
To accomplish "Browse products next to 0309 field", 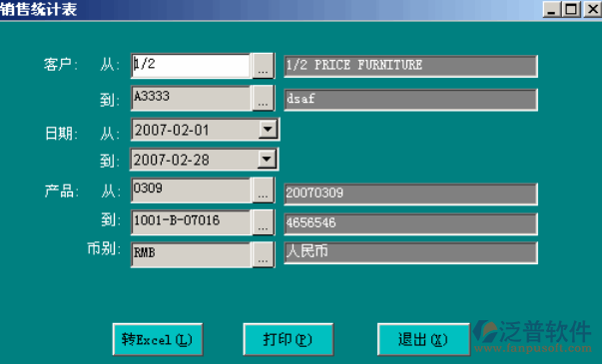I will [x=263, y=189].
